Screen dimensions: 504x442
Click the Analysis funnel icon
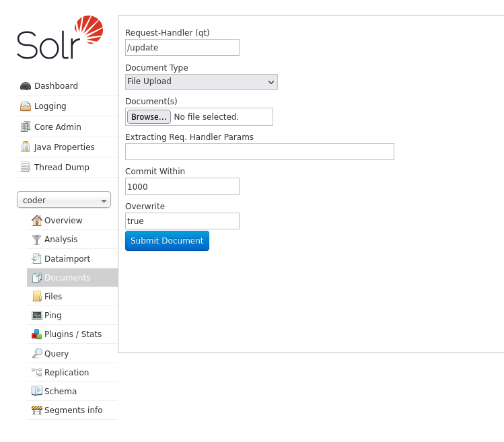(37, 240)
